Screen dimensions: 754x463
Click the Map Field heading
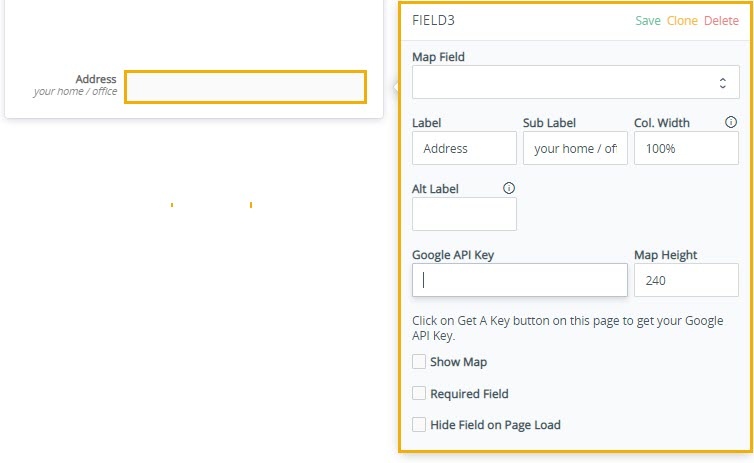click(438, 57)
